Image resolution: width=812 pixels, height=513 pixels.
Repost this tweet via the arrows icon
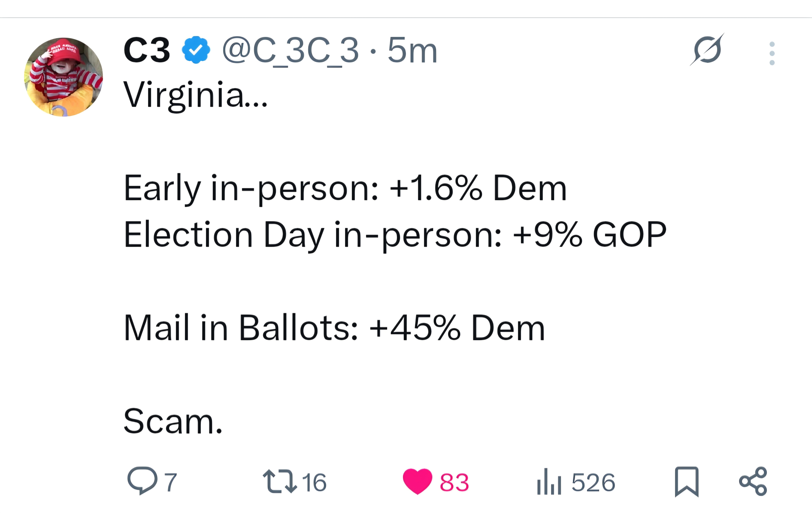point(280,481)
